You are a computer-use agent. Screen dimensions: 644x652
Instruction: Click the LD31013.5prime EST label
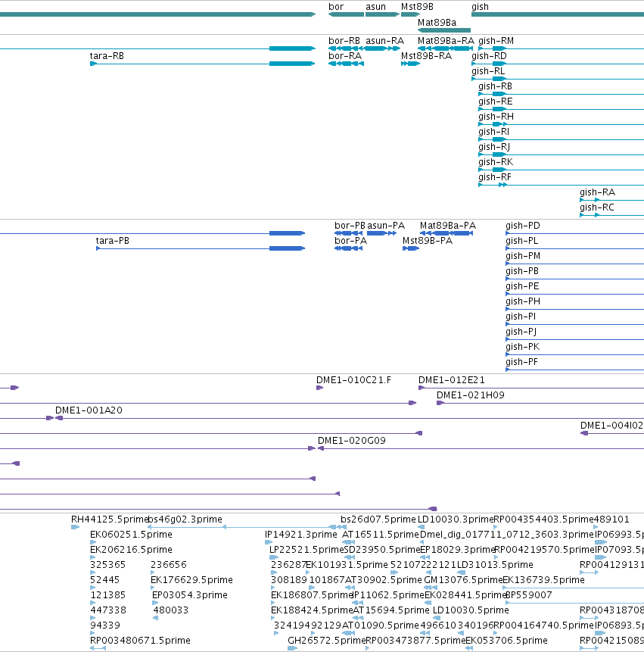[x=495, y=565]
